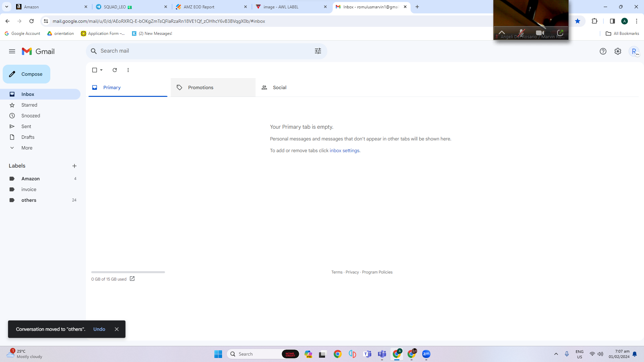Toggle the browser side panel
The image size is (644, 362).
612,21
